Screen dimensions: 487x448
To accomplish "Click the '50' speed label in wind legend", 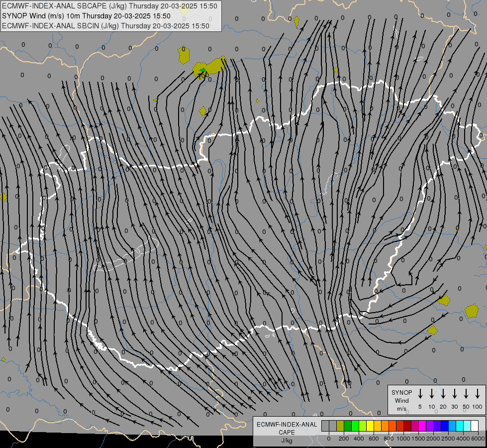I will [466, 407].
